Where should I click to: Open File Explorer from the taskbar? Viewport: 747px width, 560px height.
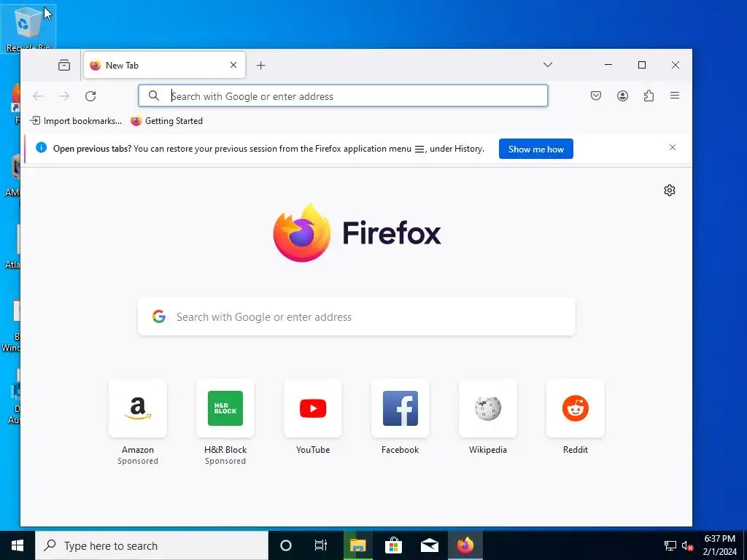pos(357,545)
